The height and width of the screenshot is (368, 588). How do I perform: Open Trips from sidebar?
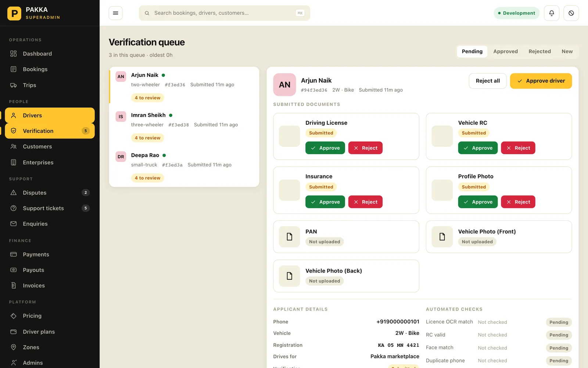[50, 85]
